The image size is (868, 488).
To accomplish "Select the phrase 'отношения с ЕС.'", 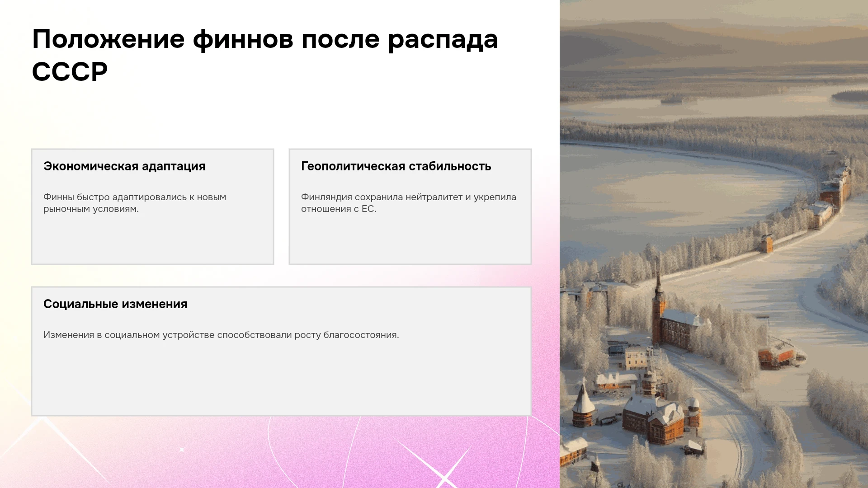I will pyautogui.click(x=339, y=209).
